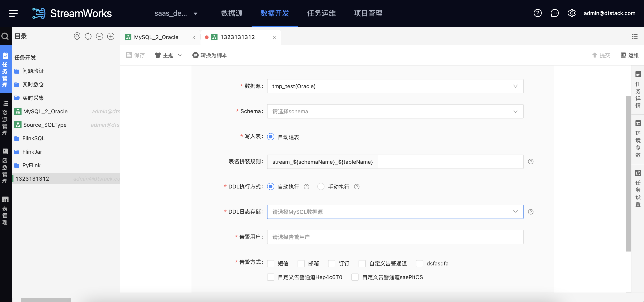Viewport: 644px width, 302px height.
Task: Go to the 项目管理 top menu
Action: click(368, 13)
